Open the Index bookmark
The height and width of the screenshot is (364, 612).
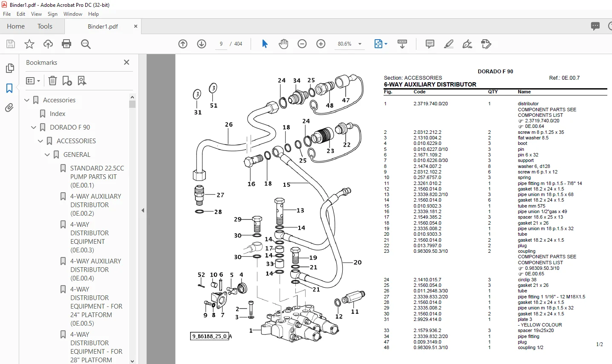pyautogui.click(x=58, y=114)
